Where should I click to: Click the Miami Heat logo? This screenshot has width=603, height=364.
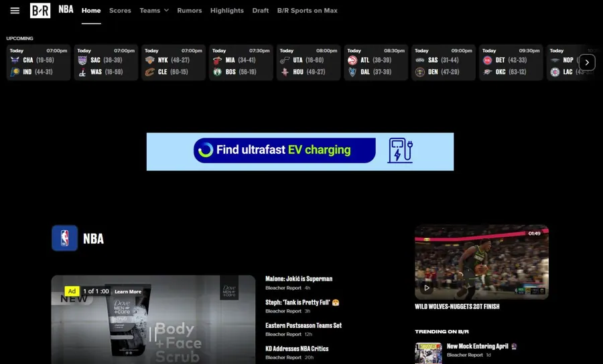click(x=217, y=60)
